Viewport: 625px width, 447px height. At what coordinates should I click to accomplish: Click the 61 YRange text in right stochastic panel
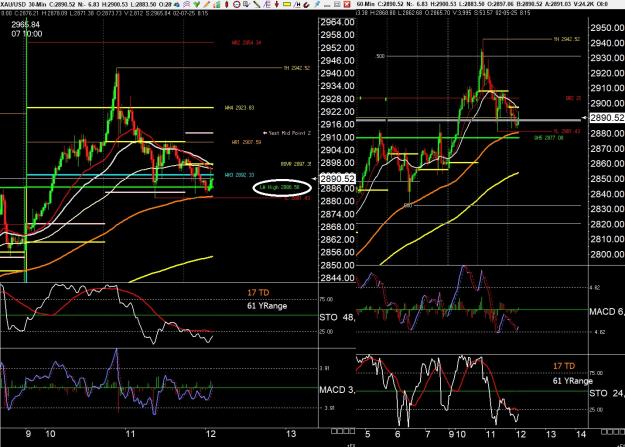coord(572,381)
